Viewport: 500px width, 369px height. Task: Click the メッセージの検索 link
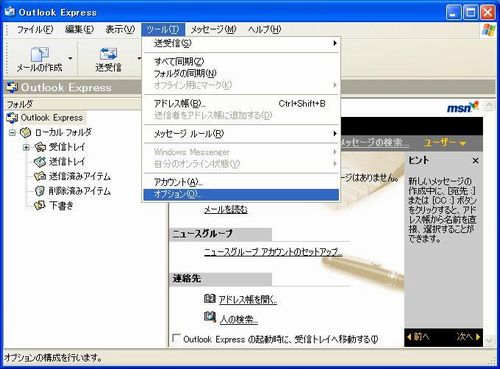point(375,143)
